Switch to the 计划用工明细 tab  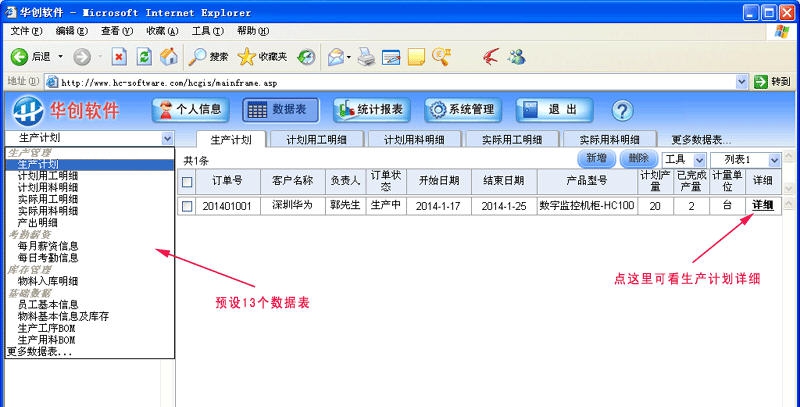317,140
